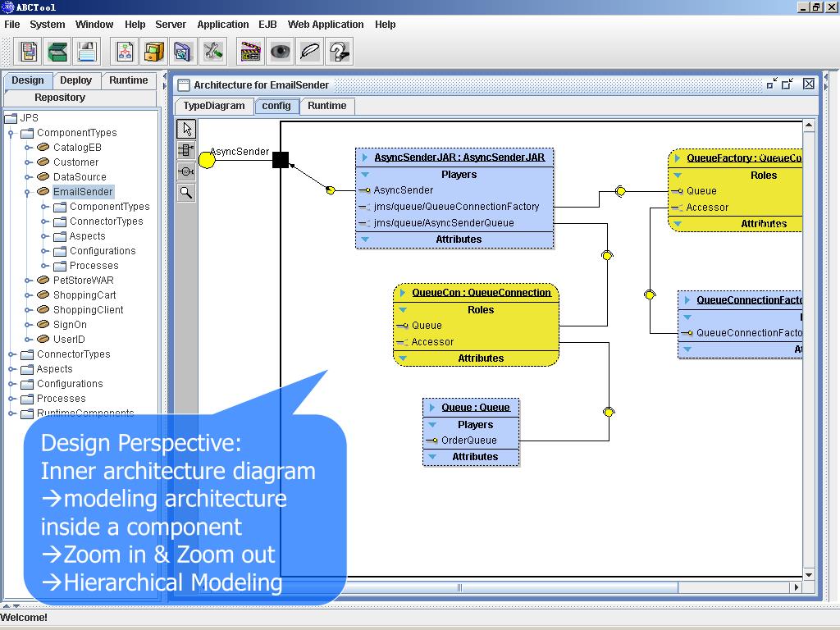Click connector circle between AsyncSenderJAR and QueueFactory
This screenshot has height=630, width=840.
(x=620, y=190)
